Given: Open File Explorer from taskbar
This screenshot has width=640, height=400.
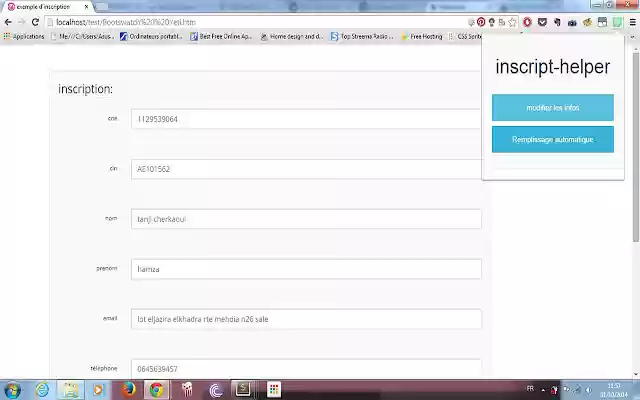Looking at the screenshot, I should pos(70,390).
